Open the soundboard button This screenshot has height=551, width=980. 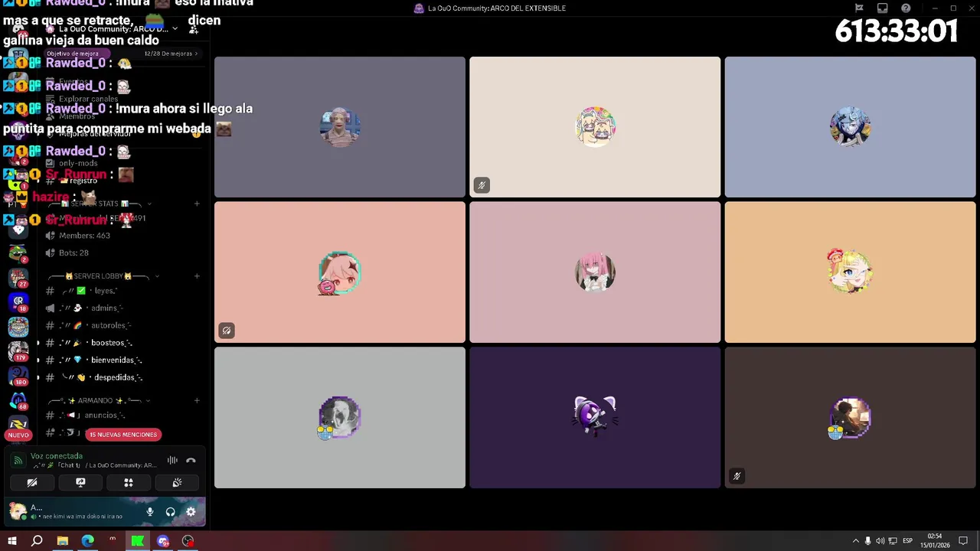pyautogui.click(x=177, y=483)
